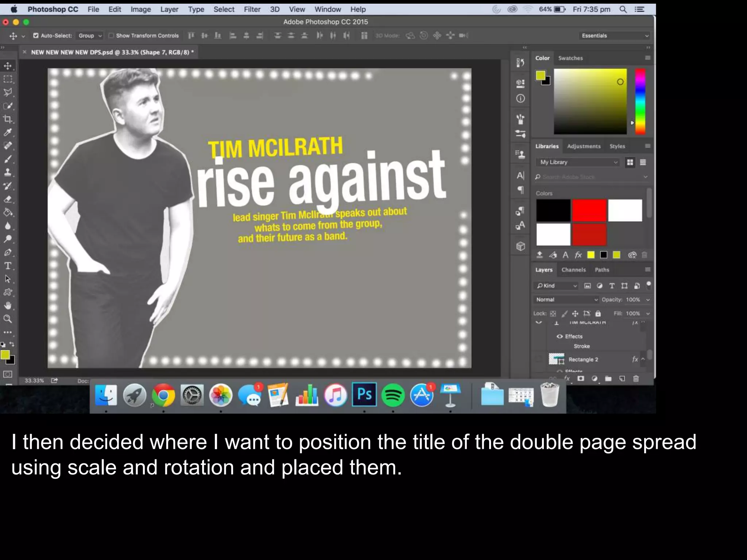This screenshot has height=560, width=747.
Task: Toggle the Auto-Select checkbox
Action: (x=36, y=35)
